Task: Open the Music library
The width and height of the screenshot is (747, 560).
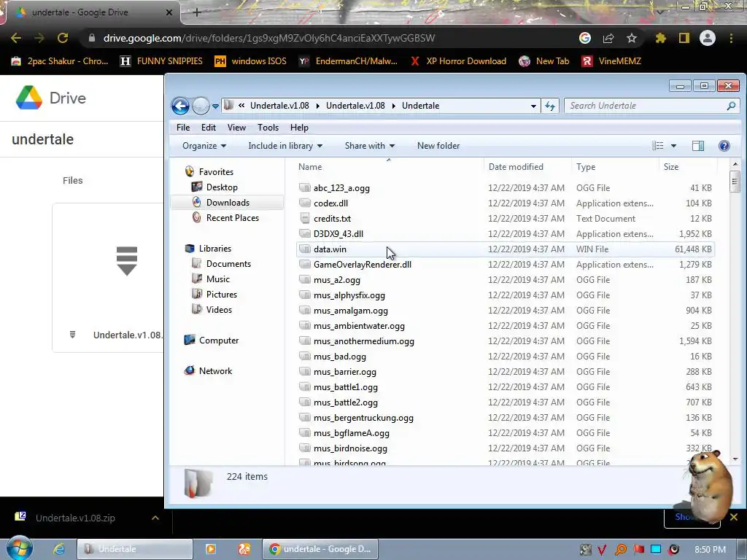Action: click(x=217, y=279)
